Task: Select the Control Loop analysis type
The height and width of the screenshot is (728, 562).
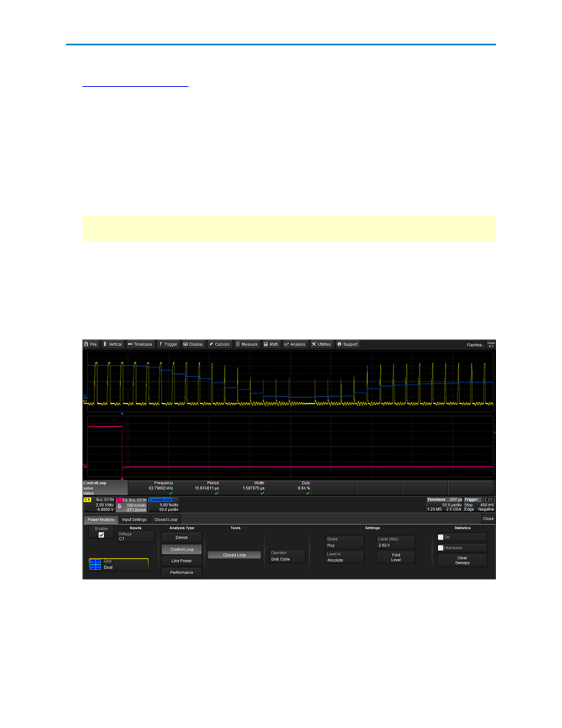Action: click(181, 549)
